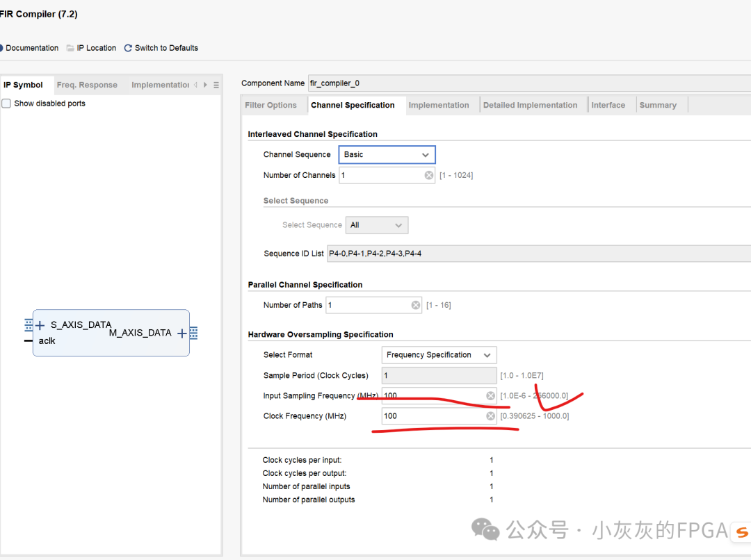751x560 pixels.
Task: Clear the Input Sampling Frequency value
Action: 490,396
